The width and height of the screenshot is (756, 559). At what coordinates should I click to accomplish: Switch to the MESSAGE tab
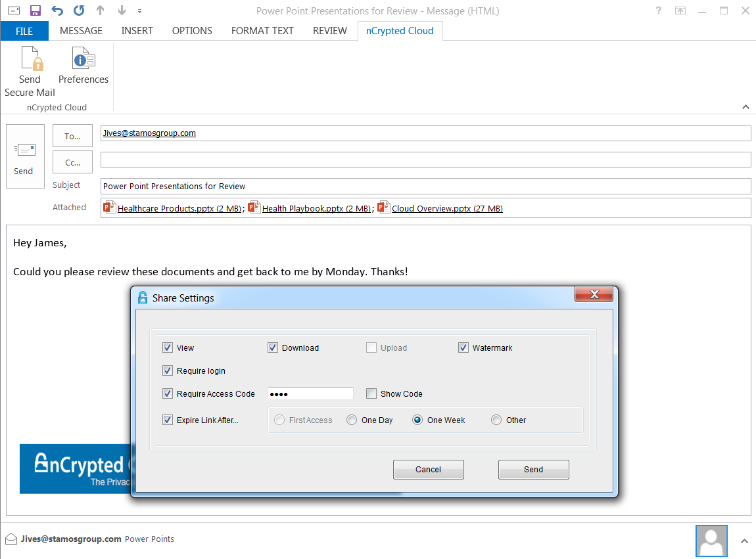(81, 31)
